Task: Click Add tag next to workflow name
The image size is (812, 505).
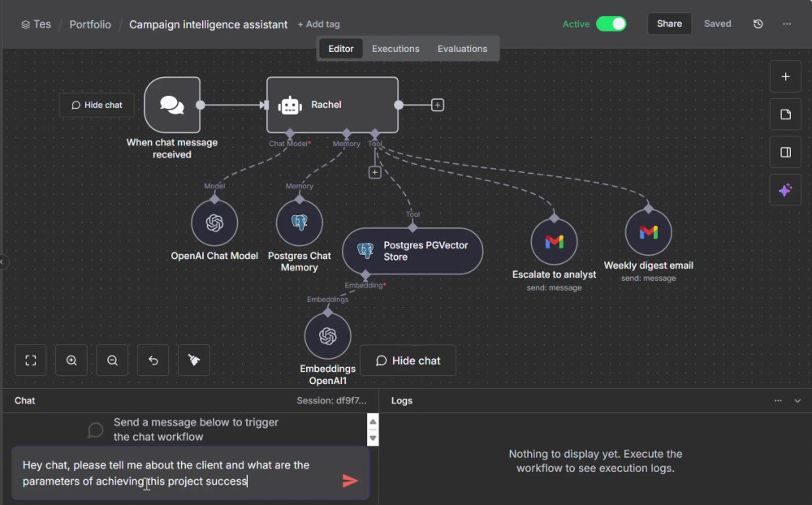Action: coord(319,24)
